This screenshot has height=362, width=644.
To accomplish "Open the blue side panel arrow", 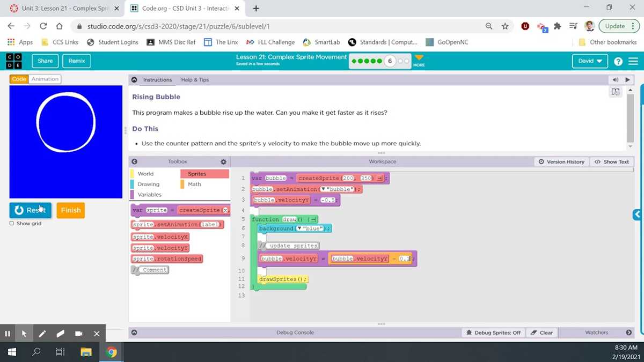I will tap(637, 215).
